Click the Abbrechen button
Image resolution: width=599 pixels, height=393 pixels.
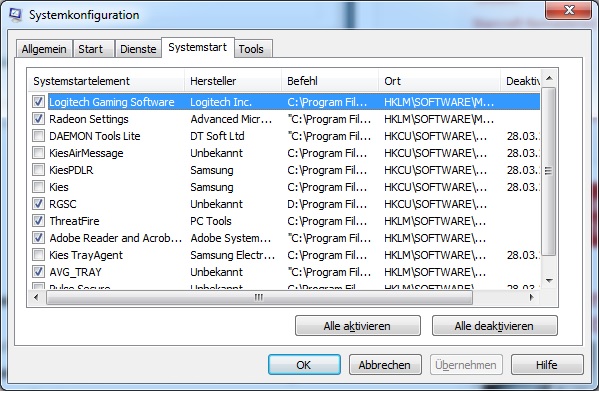pyautogui.click(x=385, y=365)
